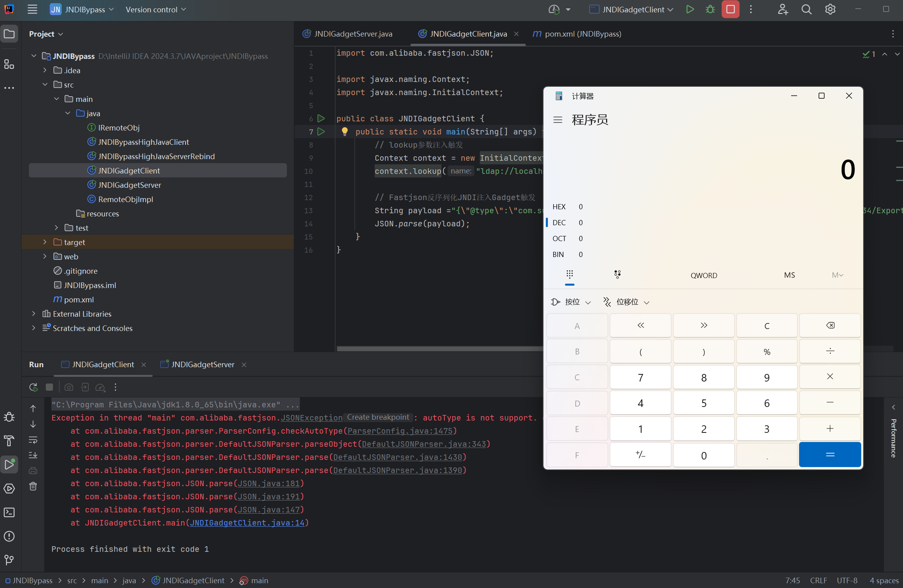Click UTF-8 encoding in status bar
903x588 pixels.
pyautogui.click(x=847, y=581)
